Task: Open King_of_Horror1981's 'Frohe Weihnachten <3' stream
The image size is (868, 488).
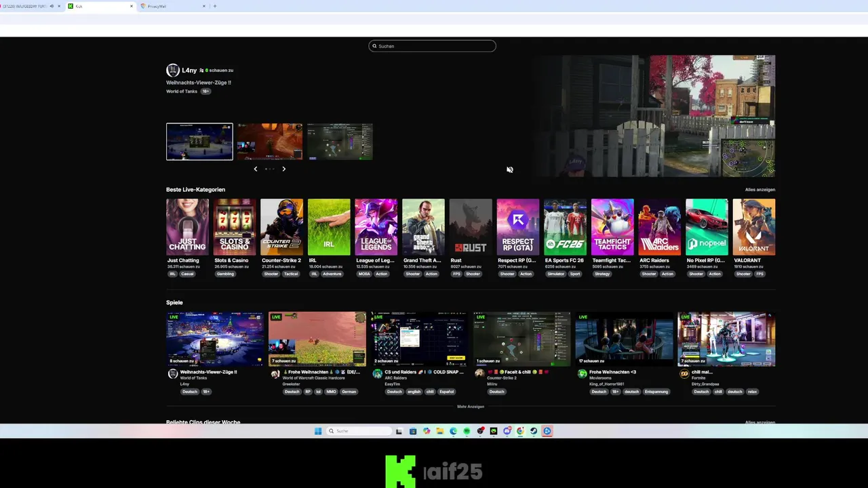Action: pyautogui.click(x=624, y=339)
